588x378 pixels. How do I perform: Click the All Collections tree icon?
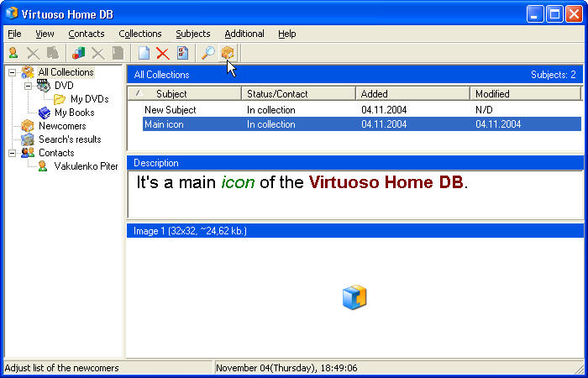tap(28, 72)
